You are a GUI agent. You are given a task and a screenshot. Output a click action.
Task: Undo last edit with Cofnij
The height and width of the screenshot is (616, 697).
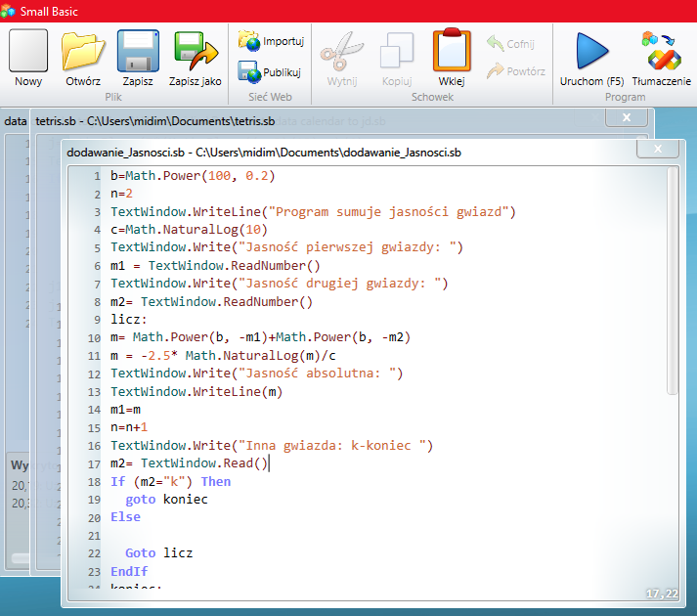(510, 44)
